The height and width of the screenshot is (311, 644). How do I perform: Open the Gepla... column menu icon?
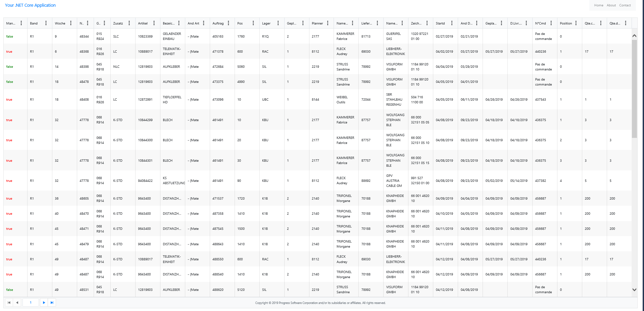point(502,23)
